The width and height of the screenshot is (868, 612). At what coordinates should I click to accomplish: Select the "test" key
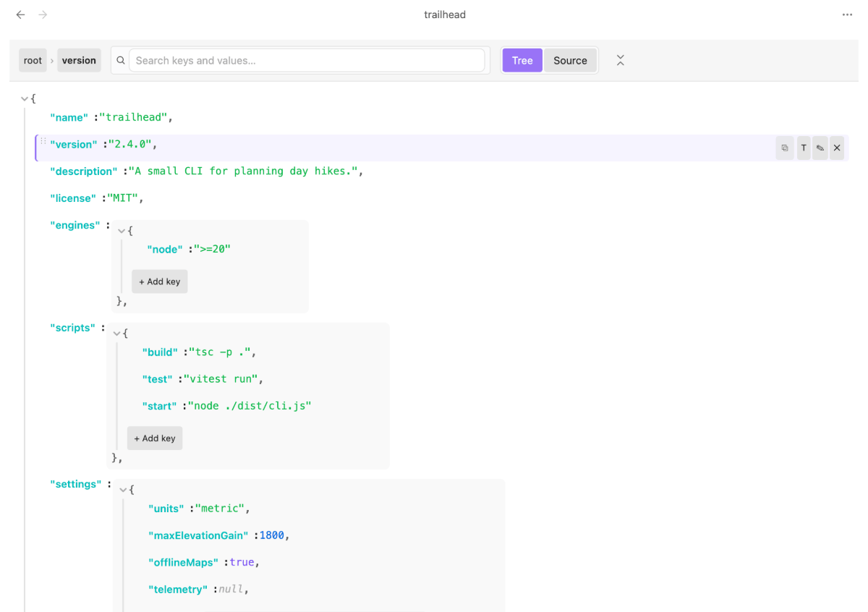tap(158, 379)
